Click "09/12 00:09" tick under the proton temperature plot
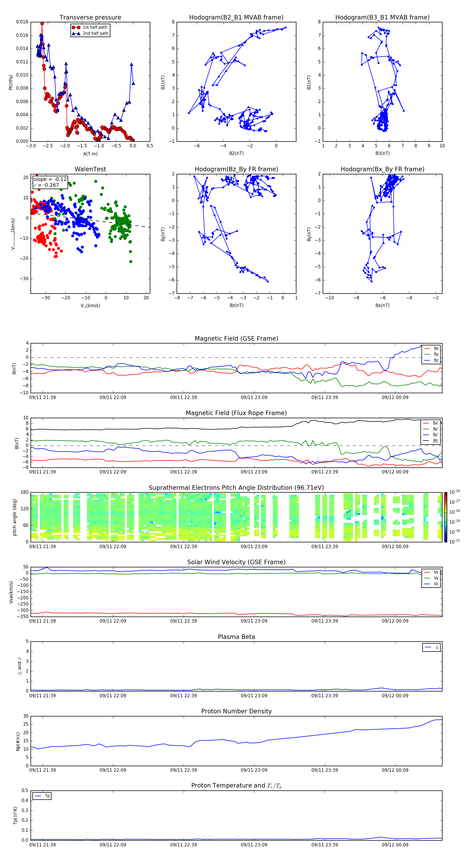473x868 pixels. click(x=395, y=845)
